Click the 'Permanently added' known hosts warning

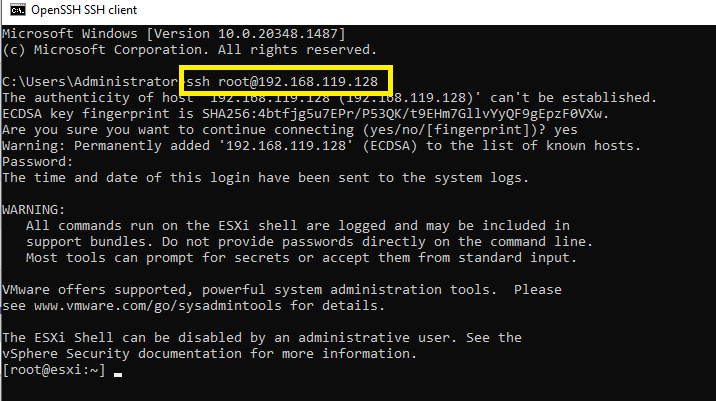(x=321, y=146)
